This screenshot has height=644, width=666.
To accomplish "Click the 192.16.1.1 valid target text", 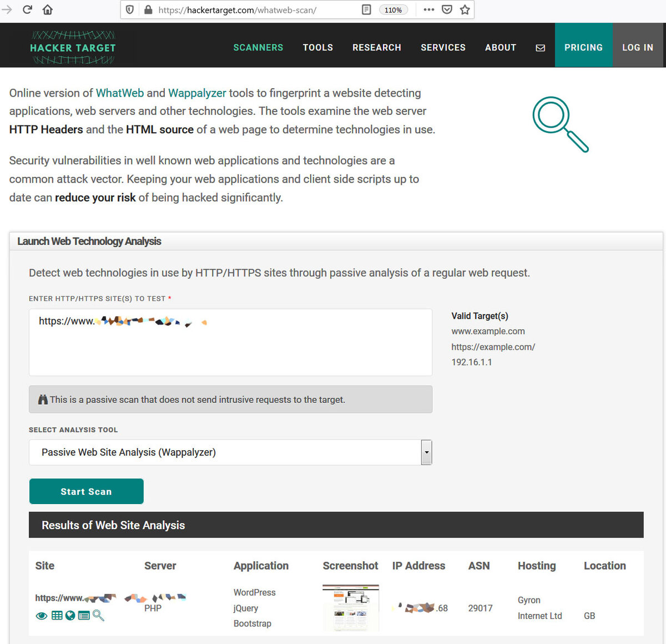I will (x=471, y=362).
